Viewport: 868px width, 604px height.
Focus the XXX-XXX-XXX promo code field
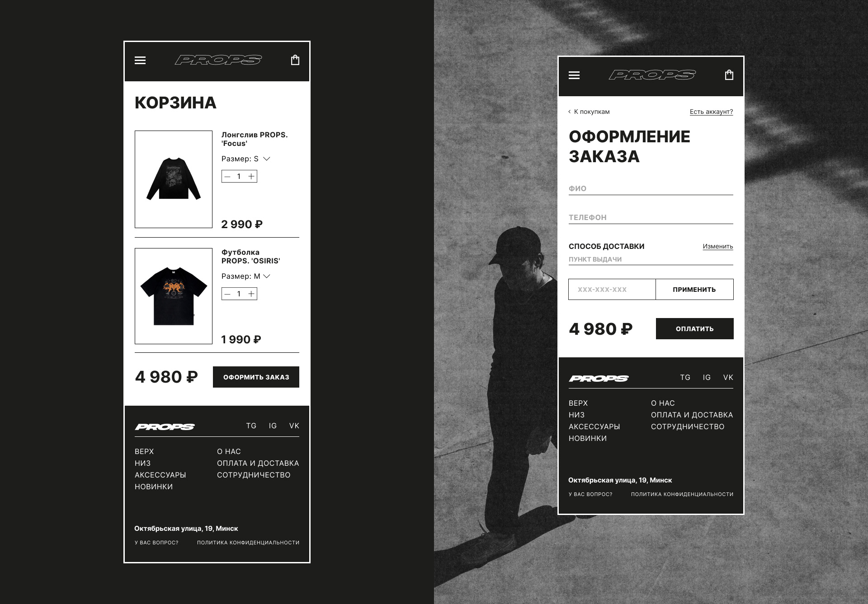pyautogui.click(x=612, y=290)
